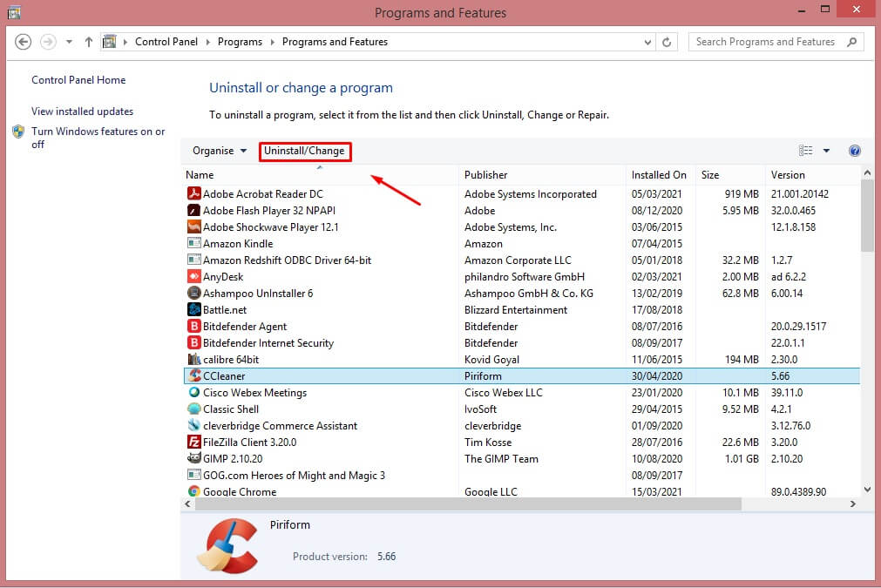
Task: Click the Kovid Goyal publisher cell
Action: coord(491,360)
